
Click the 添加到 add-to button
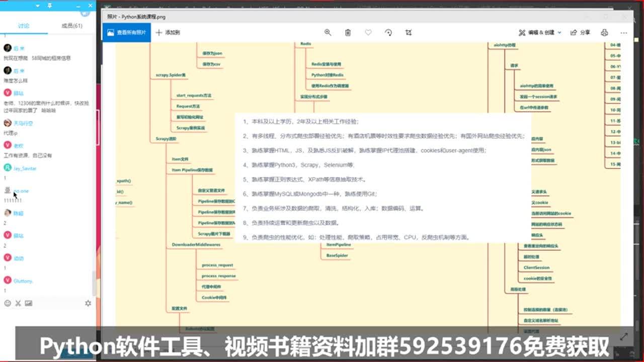pos(168,32)
